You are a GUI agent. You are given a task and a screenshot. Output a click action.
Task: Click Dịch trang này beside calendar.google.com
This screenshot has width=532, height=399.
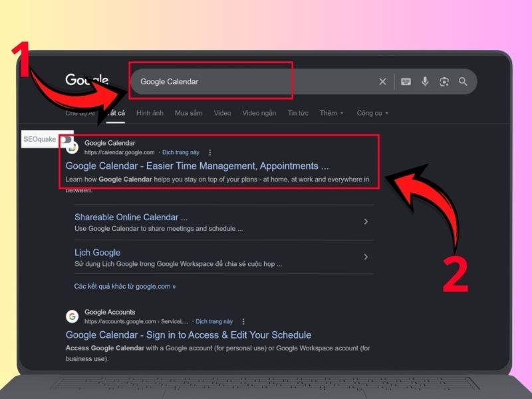pos(181,153)
